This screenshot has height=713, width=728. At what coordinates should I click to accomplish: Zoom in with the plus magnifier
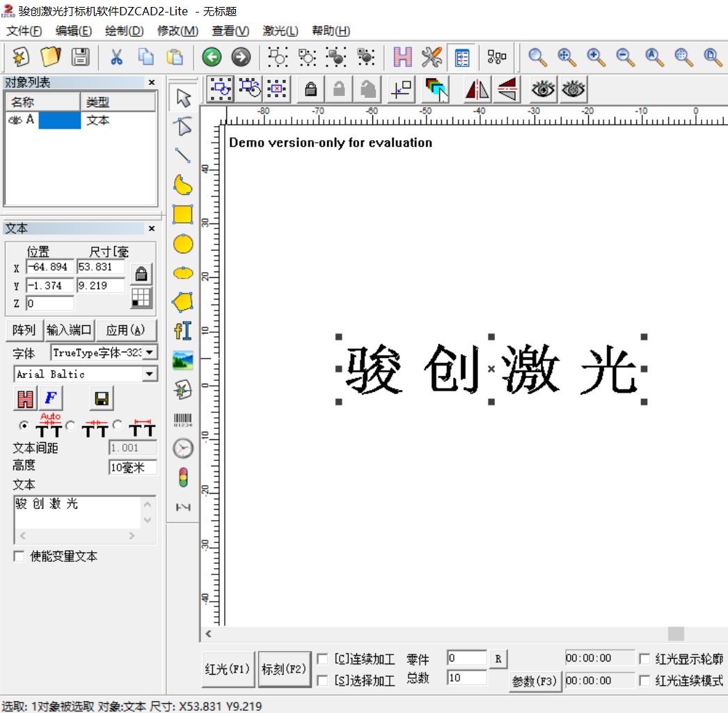[x=596, y=57]
